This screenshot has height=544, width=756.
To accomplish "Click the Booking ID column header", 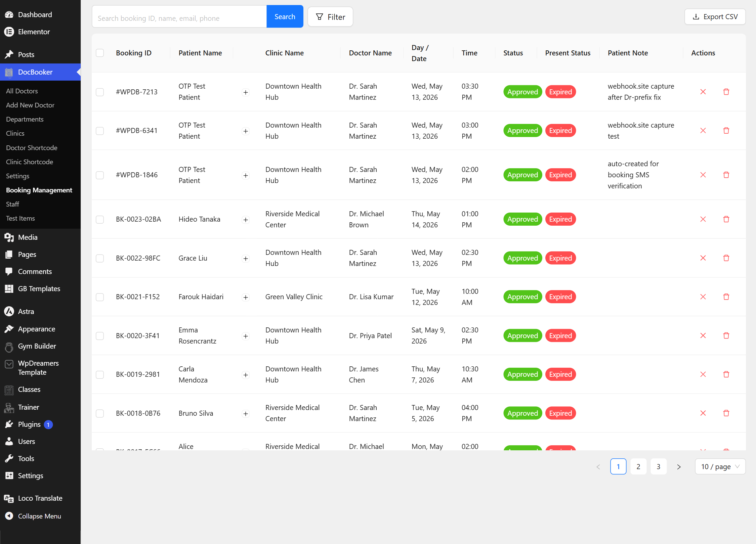I will pyautogui.click(x=134, y=53).
